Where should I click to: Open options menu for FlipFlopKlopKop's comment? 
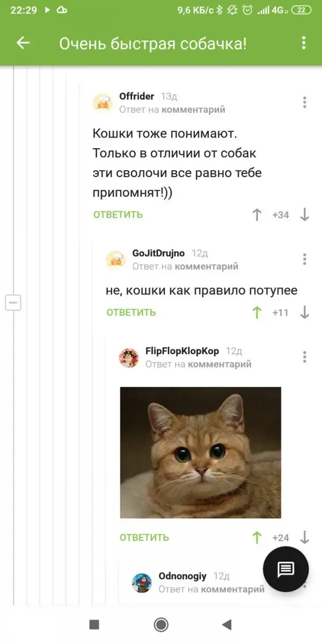tap(304, 357)
